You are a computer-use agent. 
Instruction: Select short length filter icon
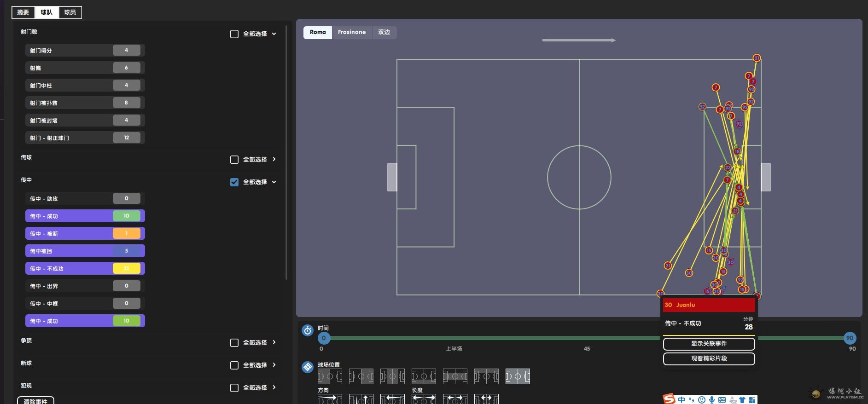[486, 399]
